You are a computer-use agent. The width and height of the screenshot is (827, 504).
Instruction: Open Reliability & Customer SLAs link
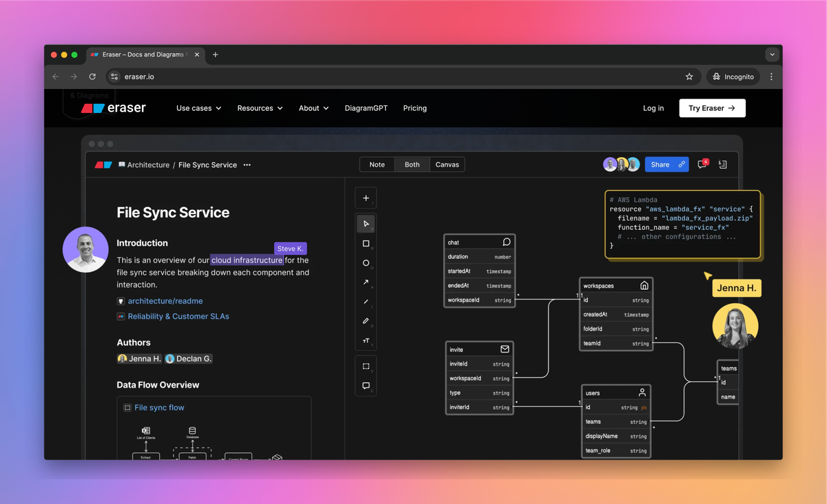(x=178, y=317)
